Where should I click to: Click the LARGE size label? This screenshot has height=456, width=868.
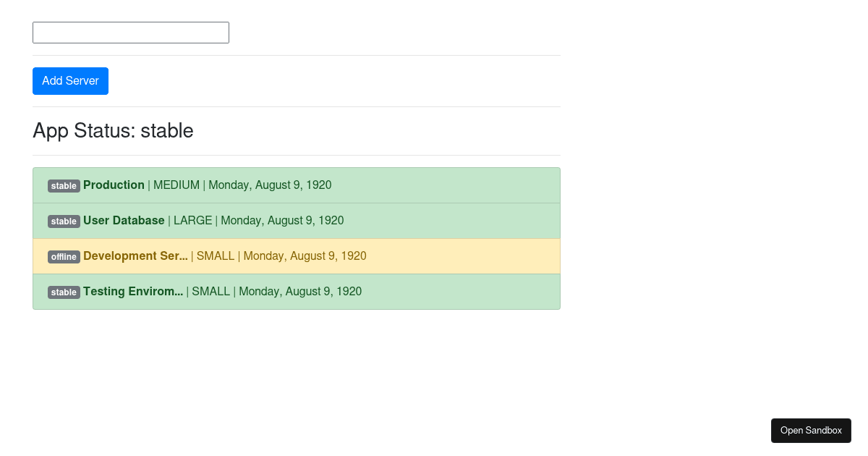pyautogui.click(x=192, y=221)
